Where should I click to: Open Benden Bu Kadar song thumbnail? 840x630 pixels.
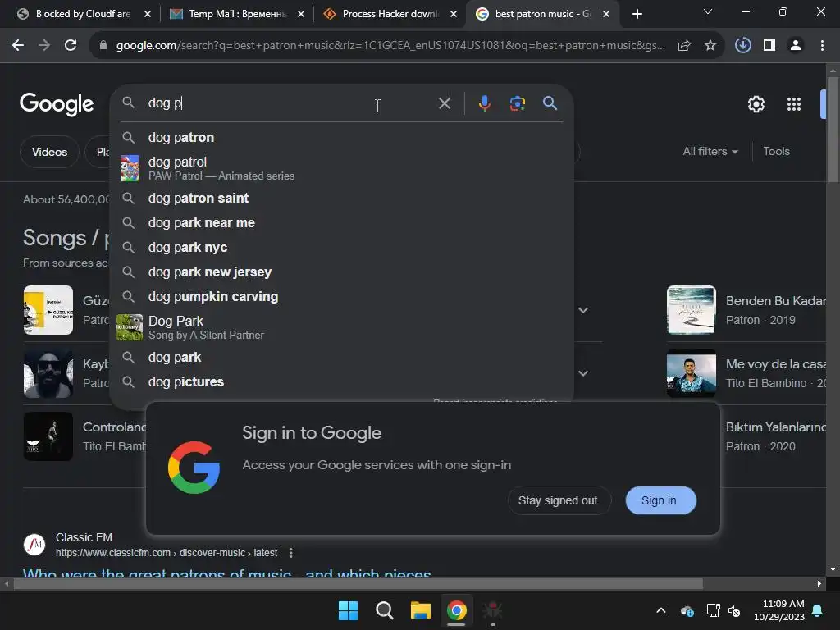(x=691, y=310)
